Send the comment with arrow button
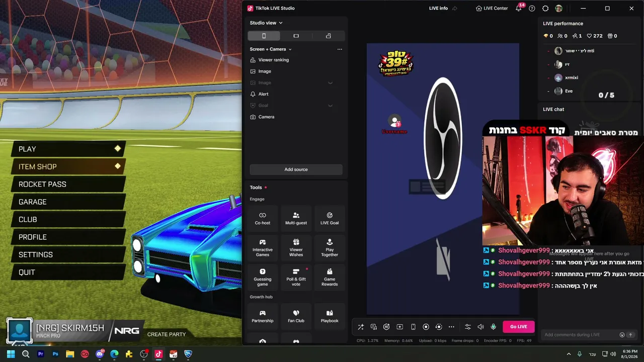The height and width of the screenshot is (362, 644). coord(630,335)
